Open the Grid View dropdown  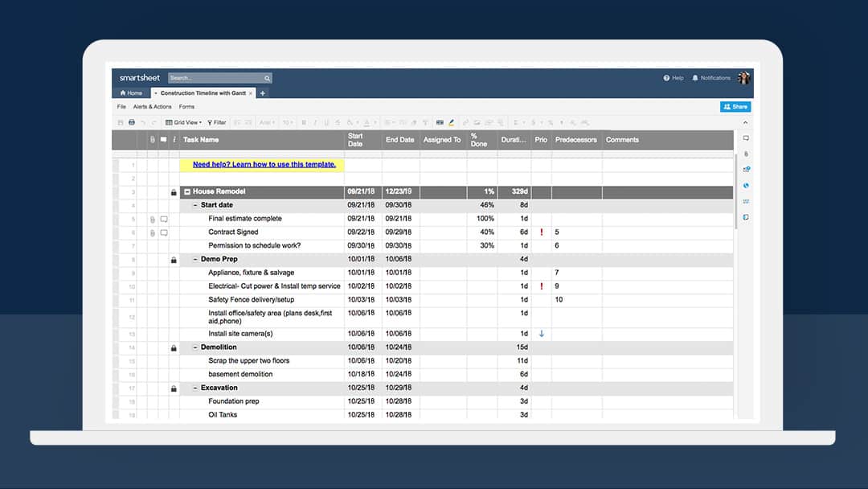click(182, 122)
